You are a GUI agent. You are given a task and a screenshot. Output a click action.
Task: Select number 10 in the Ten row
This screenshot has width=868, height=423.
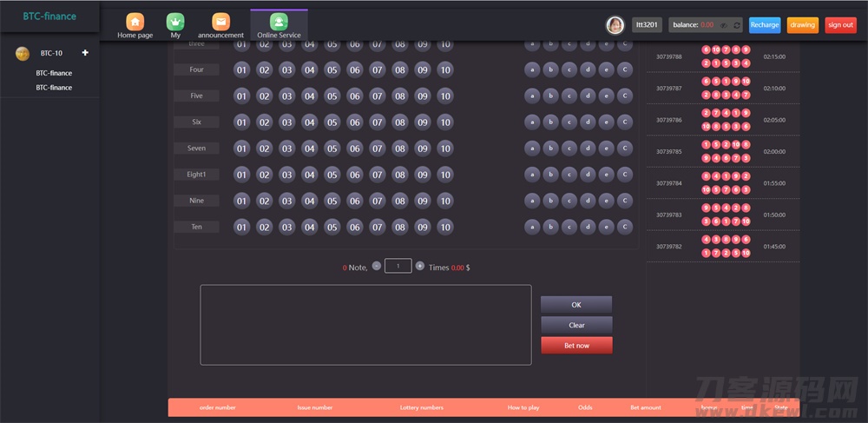pos(444,227)
